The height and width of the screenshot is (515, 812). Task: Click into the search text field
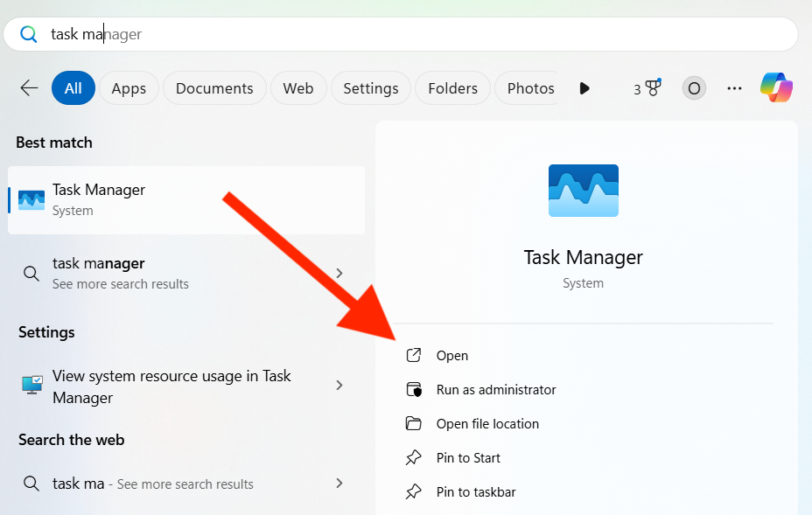tap(401, 34)
